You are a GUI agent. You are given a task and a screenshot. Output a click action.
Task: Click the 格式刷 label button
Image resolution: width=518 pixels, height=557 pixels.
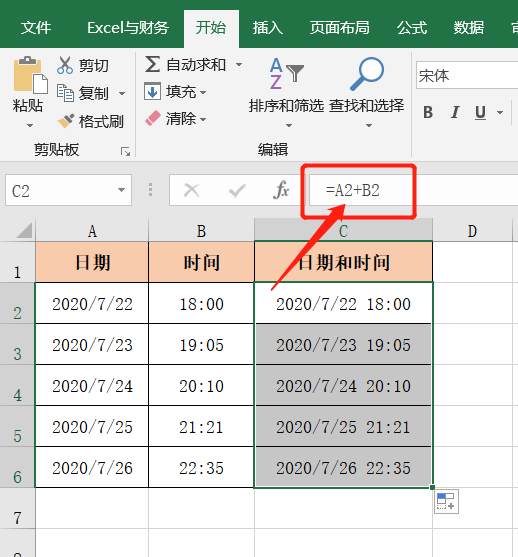(101, 121)
